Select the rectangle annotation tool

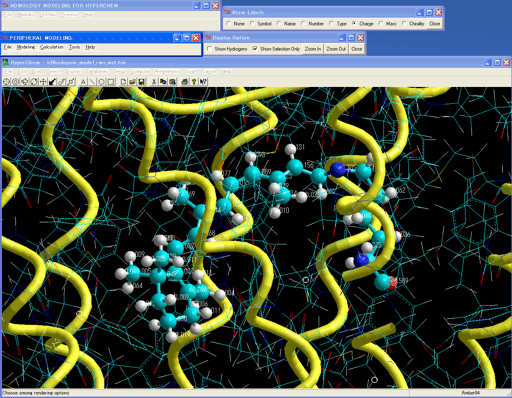111,82
